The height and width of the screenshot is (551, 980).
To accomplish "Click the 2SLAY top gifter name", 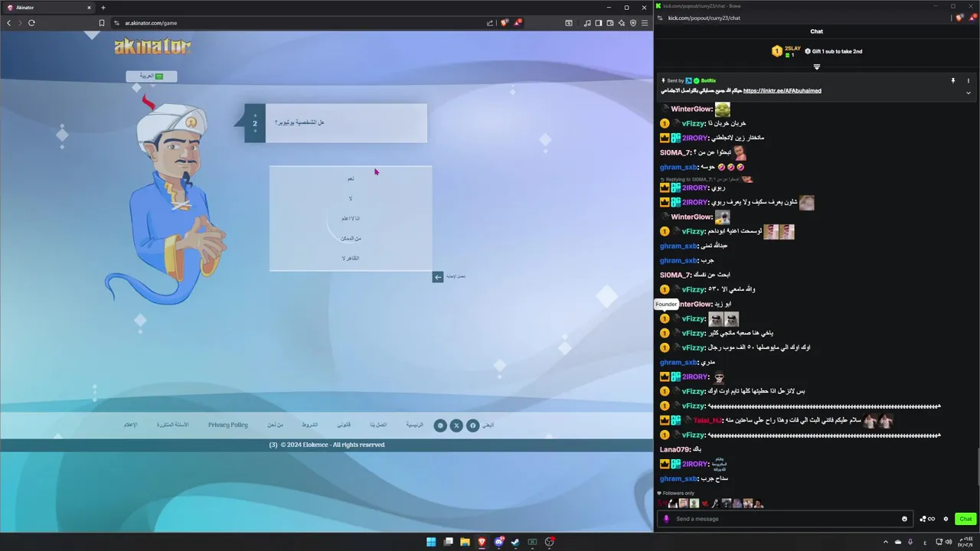I will [x=792, y=48].
